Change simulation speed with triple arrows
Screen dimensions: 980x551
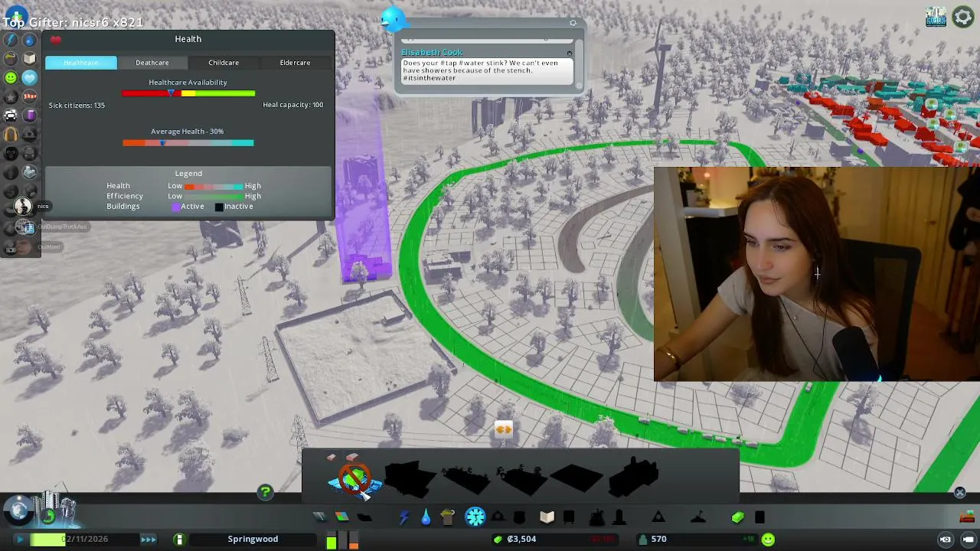click(149, 540)
